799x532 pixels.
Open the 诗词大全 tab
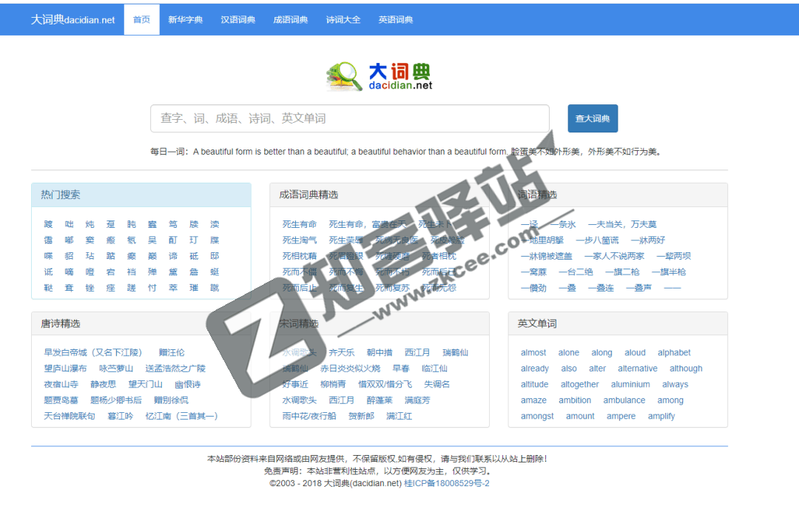click(x=343, y=19)
